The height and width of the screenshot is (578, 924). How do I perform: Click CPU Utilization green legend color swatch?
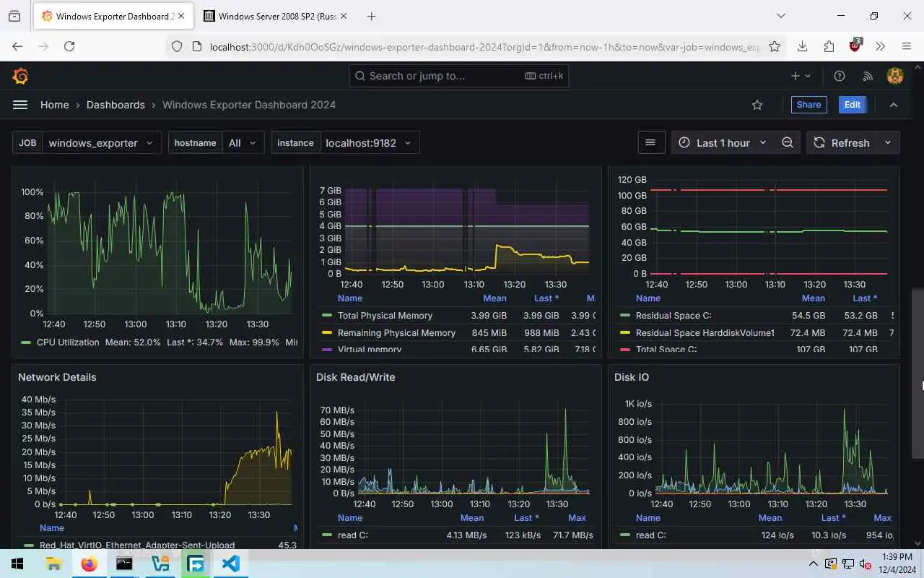(27, 342)
